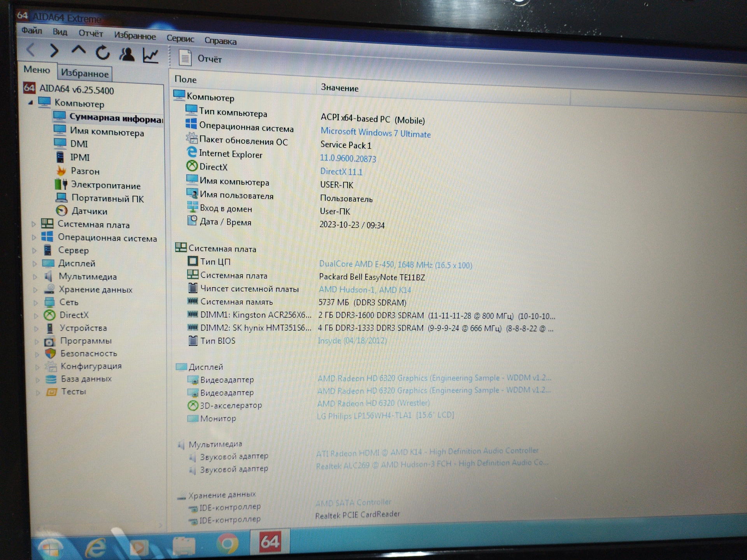Click the Up level arrow

click(x=79, y=51)
